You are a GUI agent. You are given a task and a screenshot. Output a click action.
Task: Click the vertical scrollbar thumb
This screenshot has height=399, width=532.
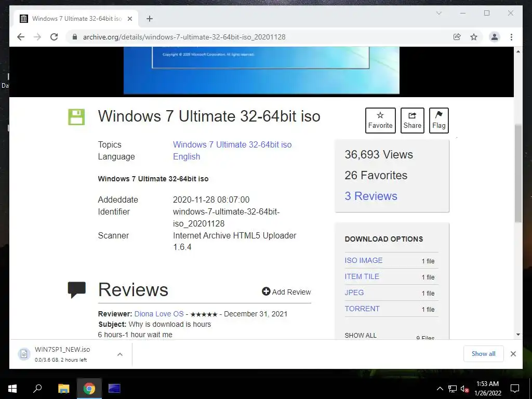[518, 174]
